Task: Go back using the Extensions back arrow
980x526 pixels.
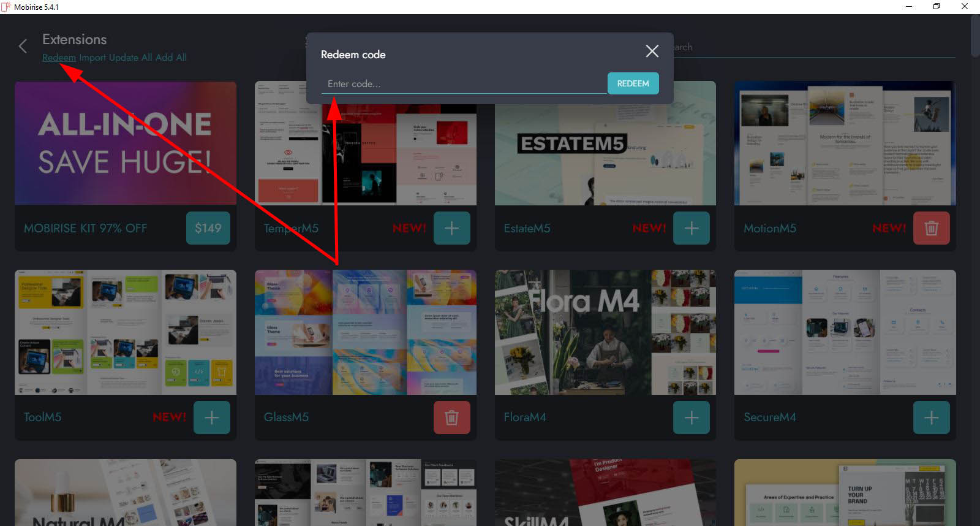Action: coord(23,47)
